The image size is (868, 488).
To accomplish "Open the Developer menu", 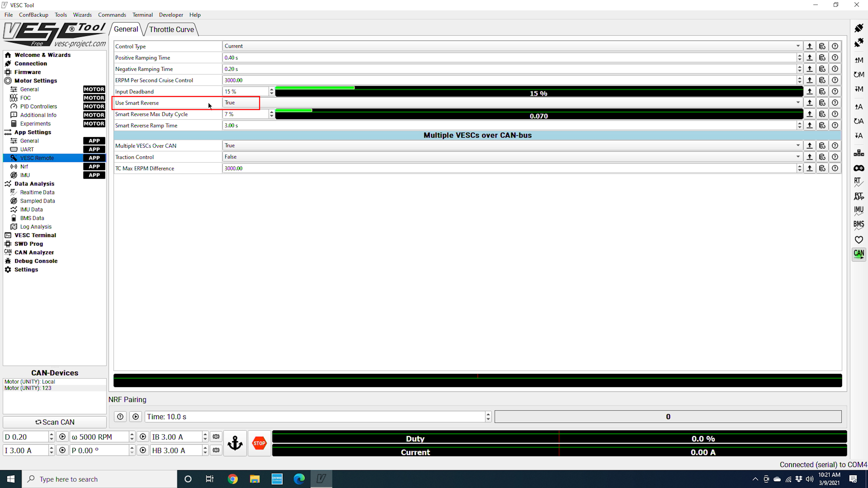I will 171,15.
